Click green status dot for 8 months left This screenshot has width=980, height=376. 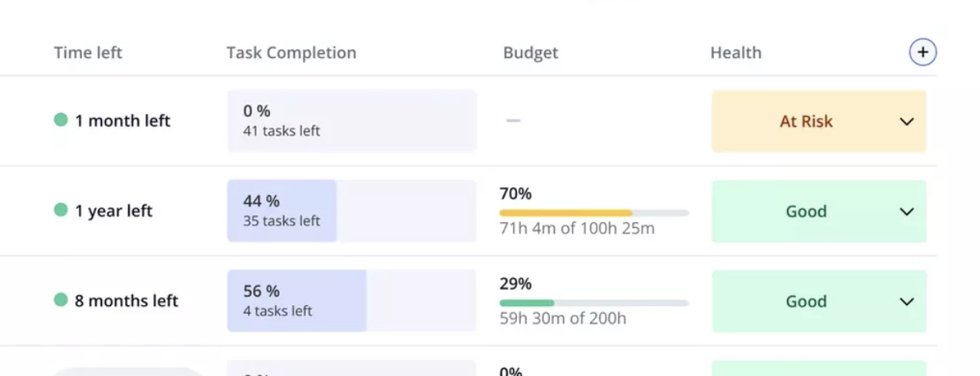(61, 300)
